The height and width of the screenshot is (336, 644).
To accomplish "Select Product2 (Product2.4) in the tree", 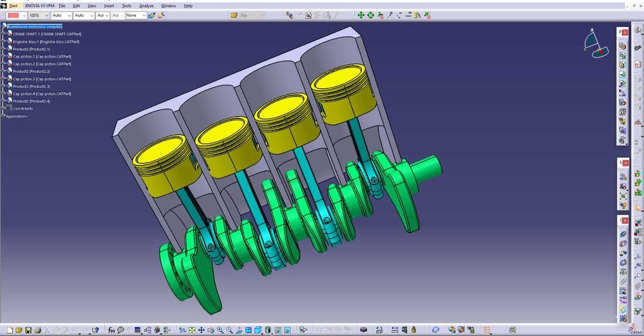I will (x=31, y=101).
